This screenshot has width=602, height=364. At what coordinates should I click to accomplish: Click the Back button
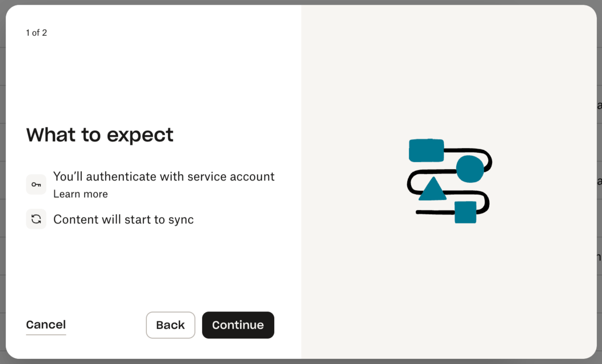[x=170, y=325]
